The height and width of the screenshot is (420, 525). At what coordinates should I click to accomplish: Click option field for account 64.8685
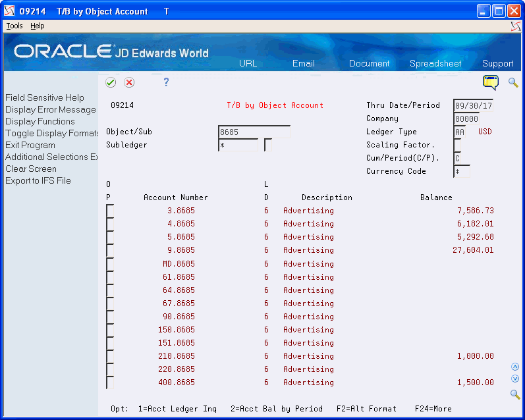(x=110, y=290)
